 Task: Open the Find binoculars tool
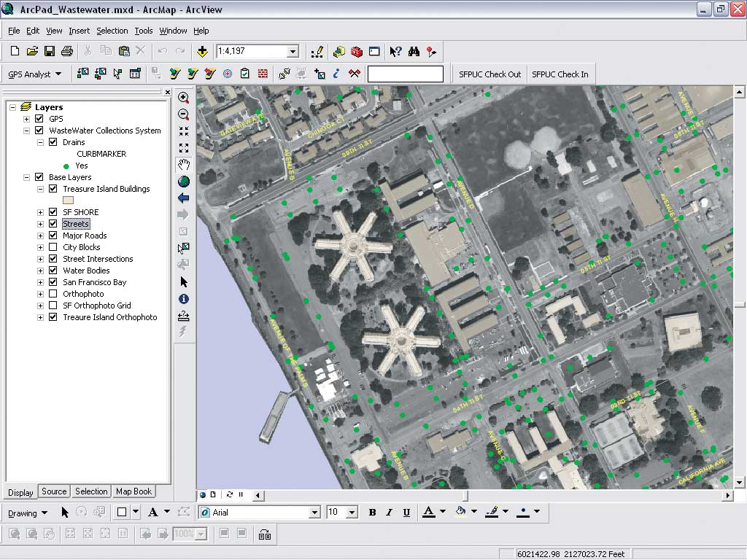tap(414, 51)
